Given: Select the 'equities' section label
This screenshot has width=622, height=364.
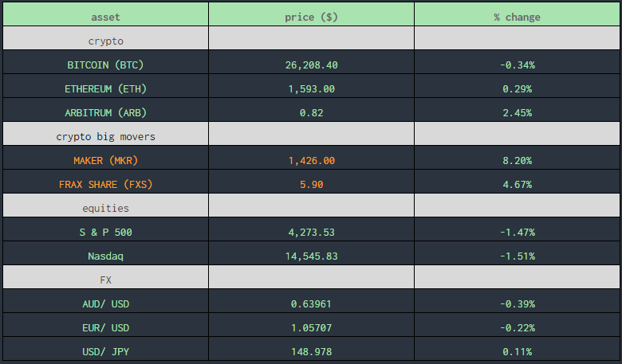Looking at the screenshot, I should (105, 209).
